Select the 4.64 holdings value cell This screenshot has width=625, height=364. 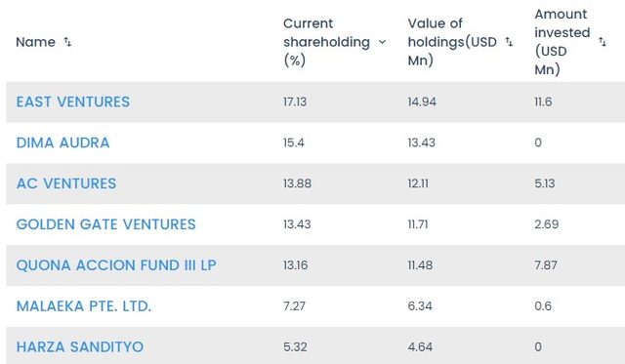click(x=420, y=346)
